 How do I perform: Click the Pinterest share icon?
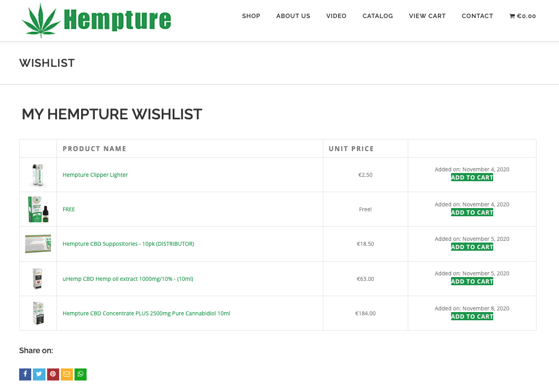[53, 374]
